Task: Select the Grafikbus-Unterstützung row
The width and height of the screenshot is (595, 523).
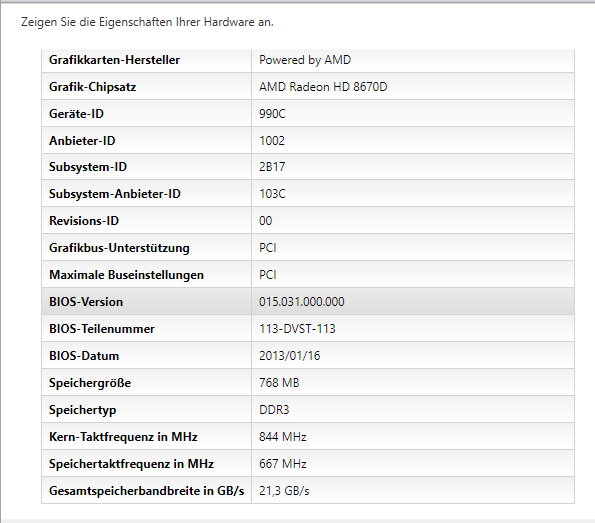Action: [x=308, y=247]
